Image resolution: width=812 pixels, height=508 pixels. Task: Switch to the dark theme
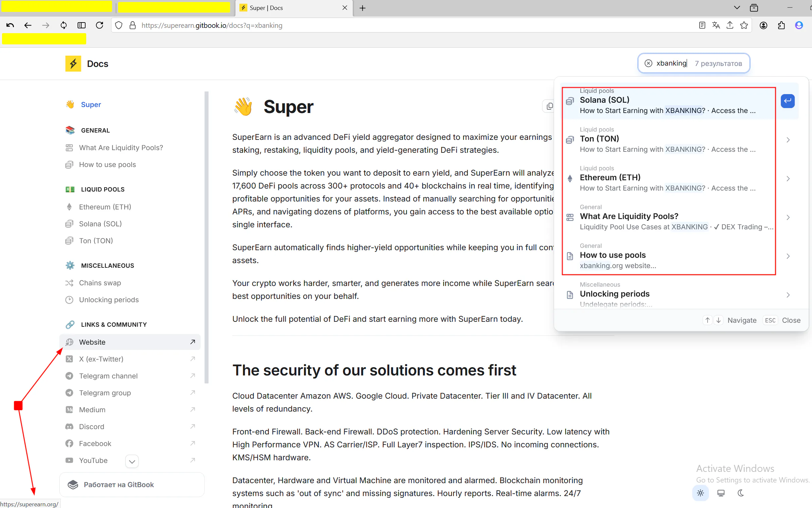pyautogui.click(x=741, y=493)
